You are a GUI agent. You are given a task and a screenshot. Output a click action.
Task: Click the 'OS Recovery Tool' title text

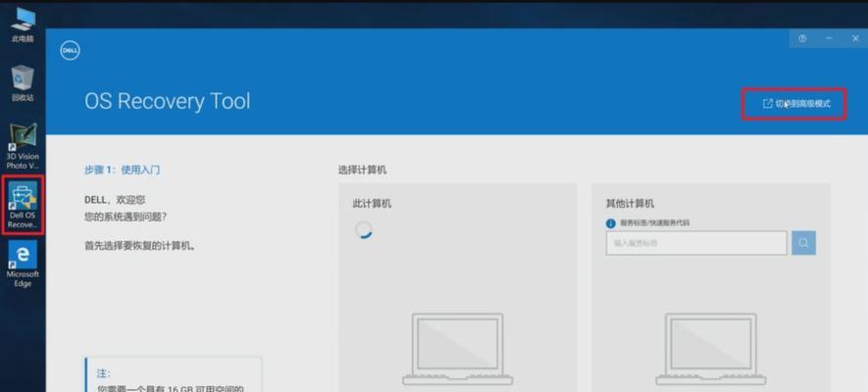coord(167,102)
